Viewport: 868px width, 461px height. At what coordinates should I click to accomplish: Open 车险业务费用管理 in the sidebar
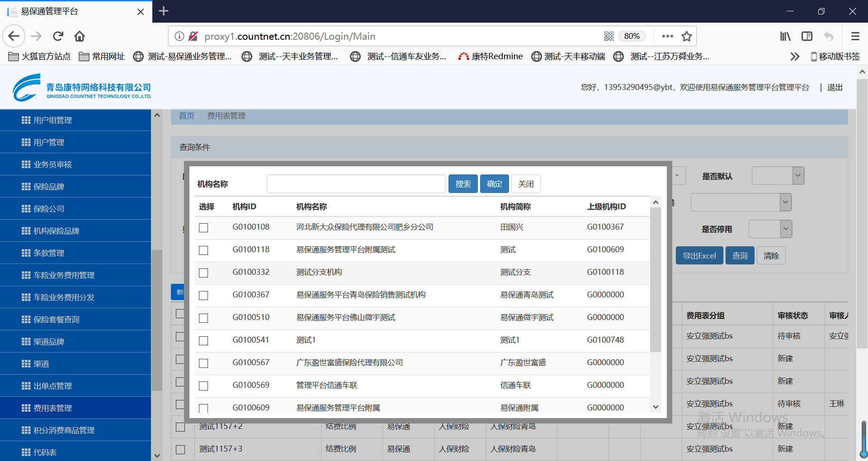[64, 275]
